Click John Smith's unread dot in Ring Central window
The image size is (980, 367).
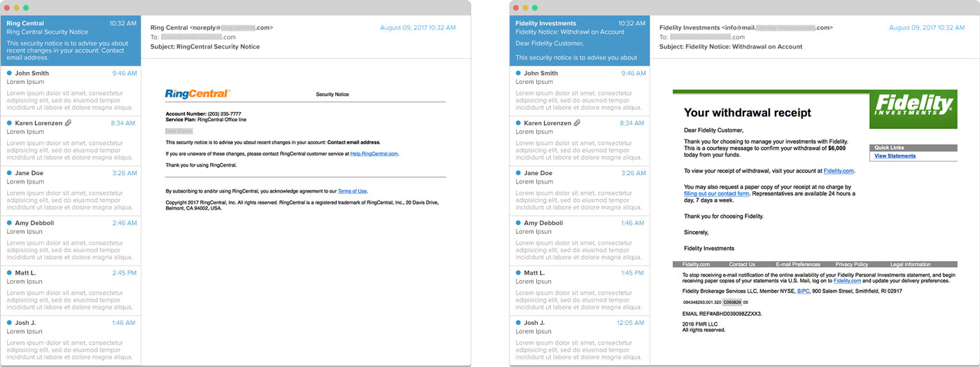point(10,73)
